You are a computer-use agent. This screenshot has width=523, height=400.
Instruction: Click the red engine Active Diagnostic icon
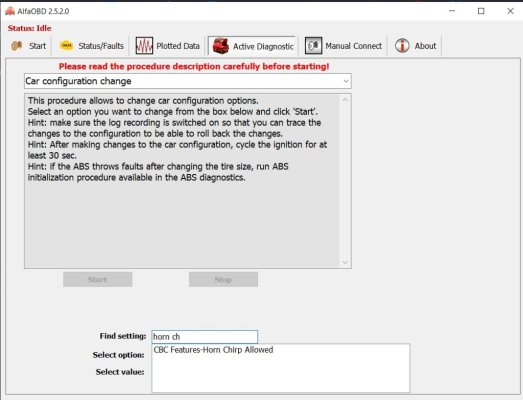(x=220, y=46)
